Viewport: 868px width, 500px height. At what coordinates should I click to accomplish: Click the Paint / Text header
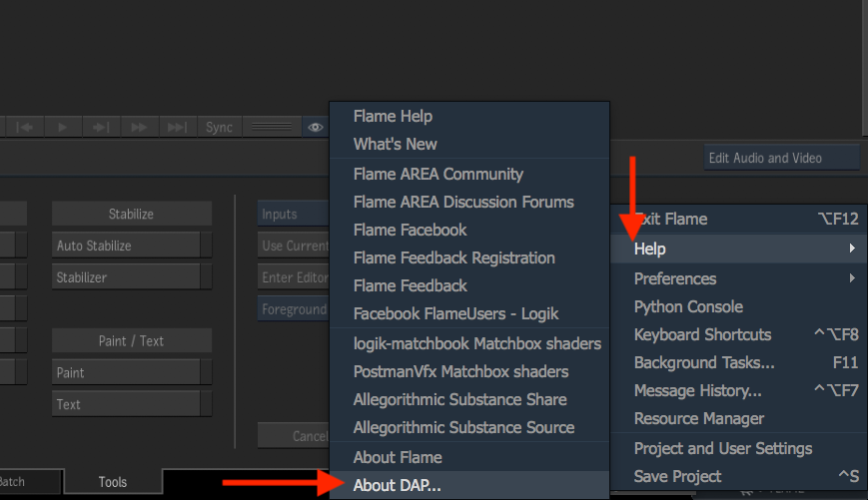click(132, 340)
